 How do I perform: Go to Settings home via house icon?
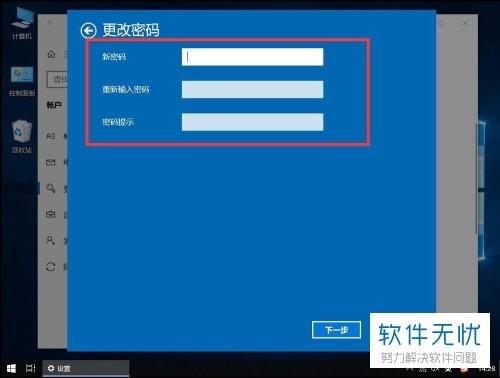(51, 54)
